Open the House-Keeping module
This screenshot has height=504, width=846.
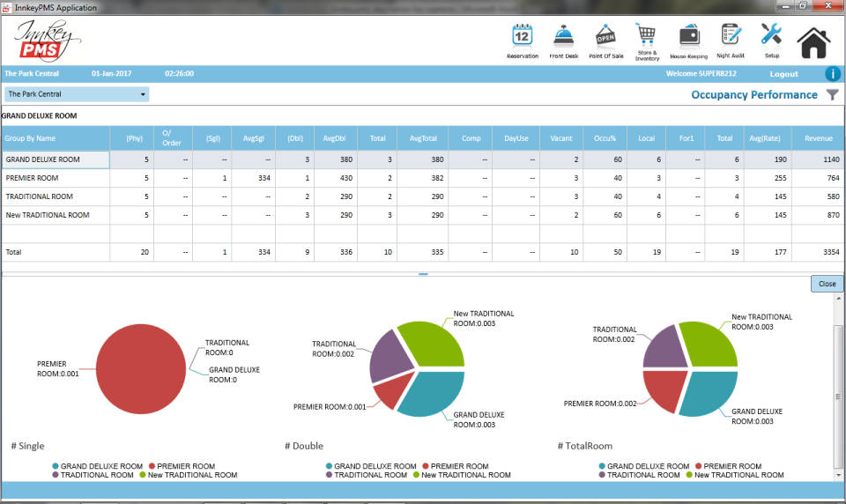click(x=689, y=37)
